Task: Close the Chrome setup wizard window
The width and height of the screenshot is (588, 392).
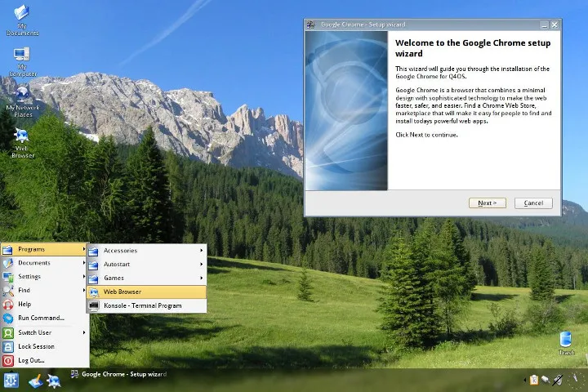Action: 555,24
